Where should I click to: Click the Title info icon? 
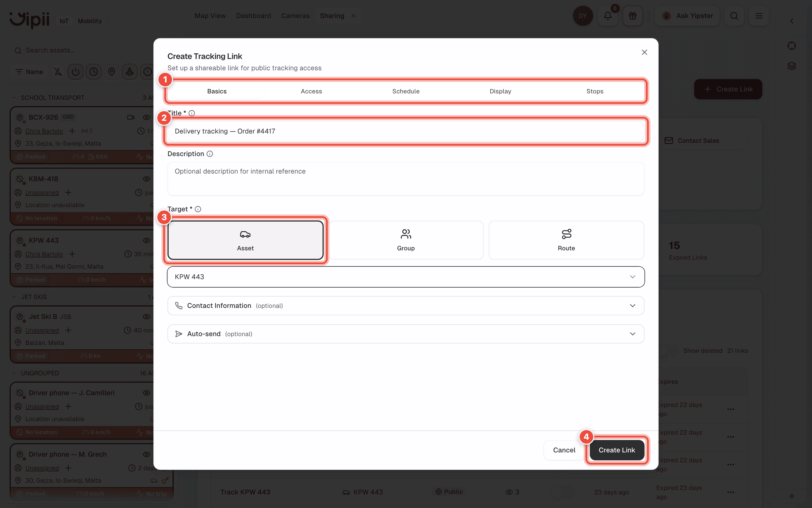(x=192, y=113)
